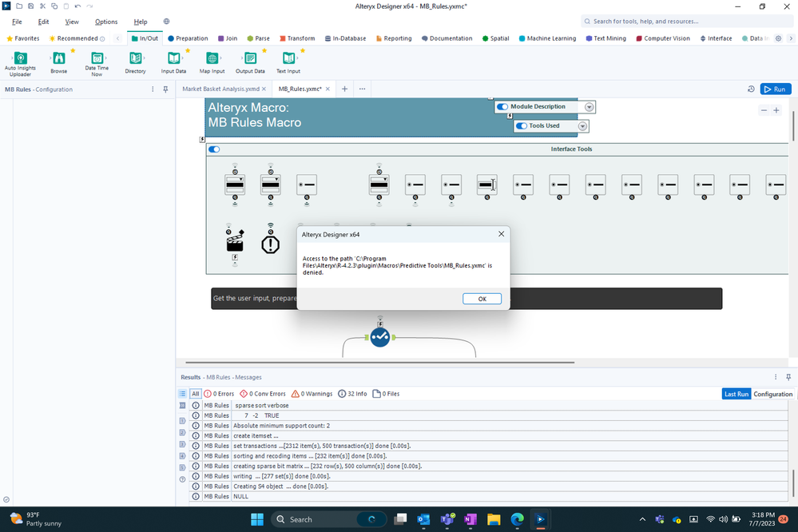Filter messages by Warnings in Results
The height and width of the screenshot is (532, 798).
(x=312, y=393)
